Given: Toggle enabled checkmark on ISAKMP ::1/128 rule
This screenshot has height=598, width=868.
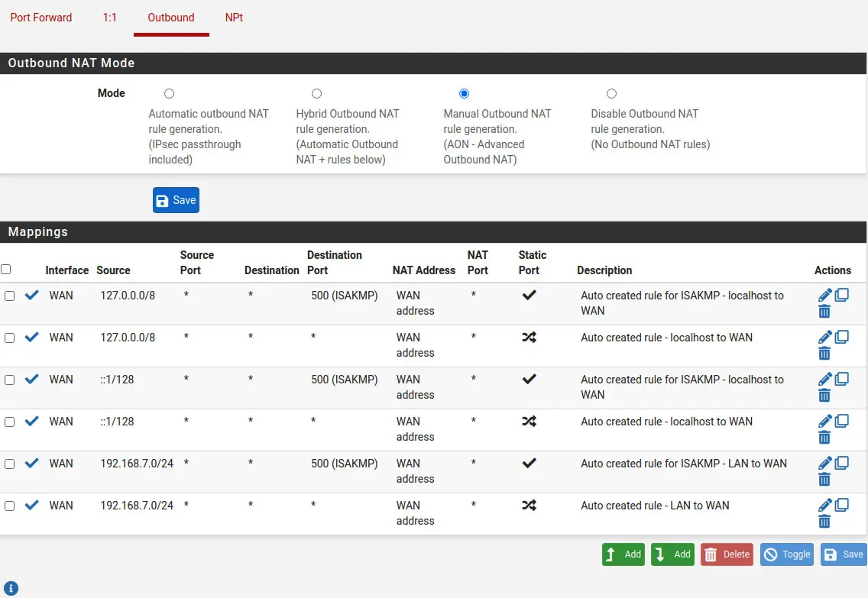Looking at the screenshot, I should [x=32, y=379].
